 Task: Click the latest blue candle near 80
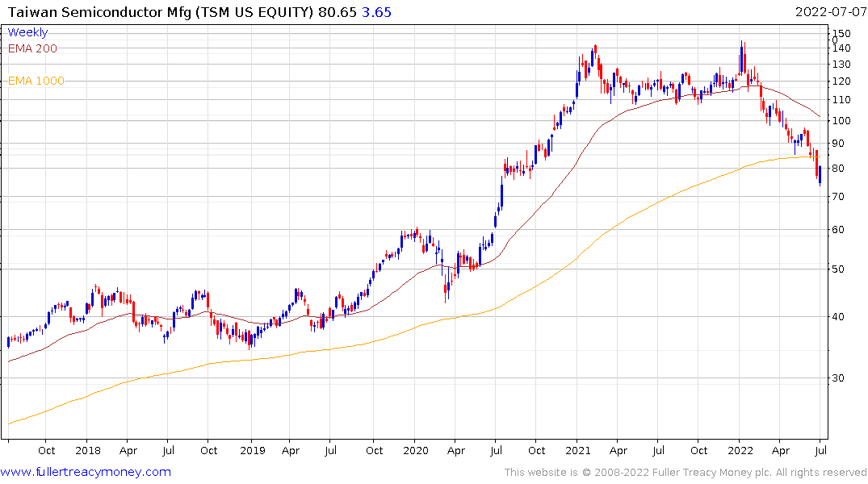click(820, 175)
